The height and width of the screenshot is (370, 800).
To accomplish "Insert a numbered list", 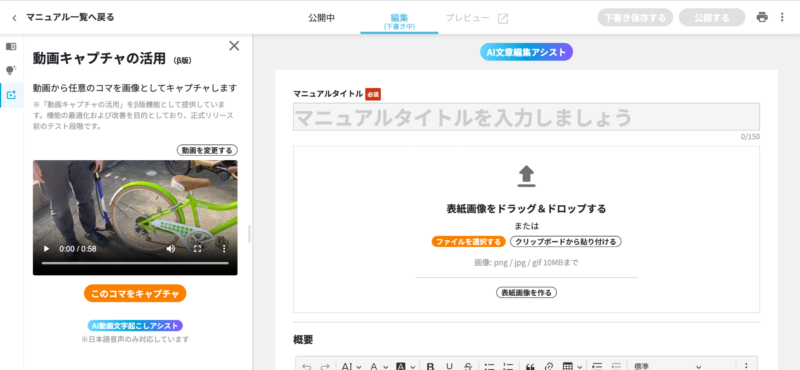I will coord(508,366).
